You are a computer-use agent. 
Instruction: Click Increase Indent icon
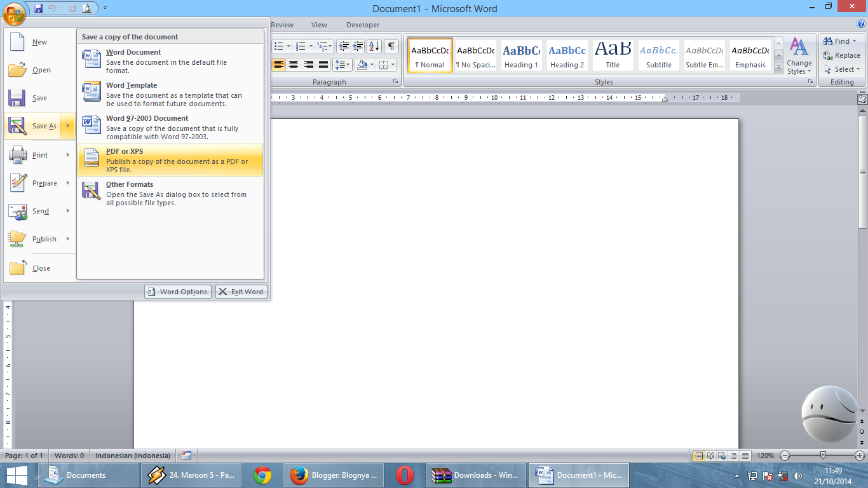[358, 46]
